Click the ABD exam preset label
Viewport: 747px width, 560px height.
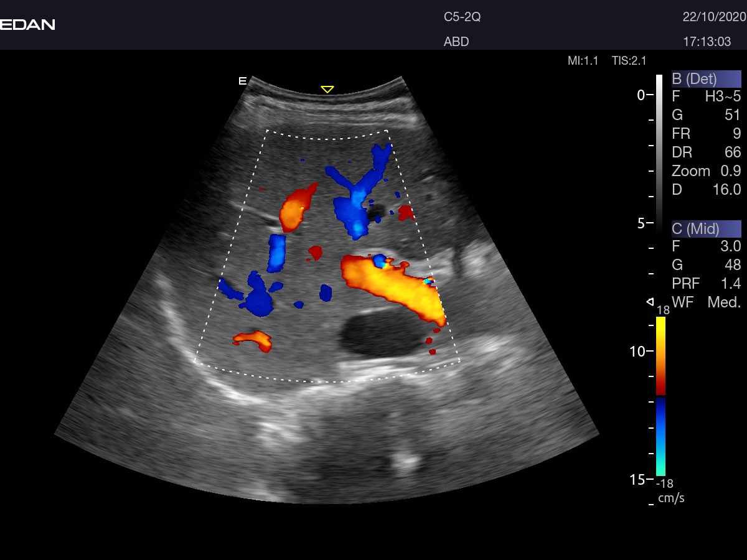point(456,42)
